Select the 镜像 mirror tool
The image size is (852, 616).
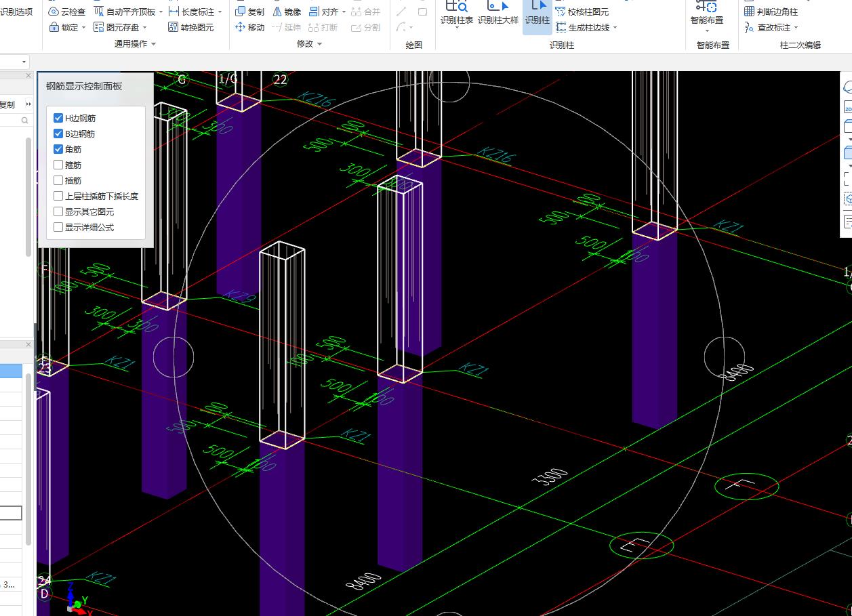pos(287,12)
